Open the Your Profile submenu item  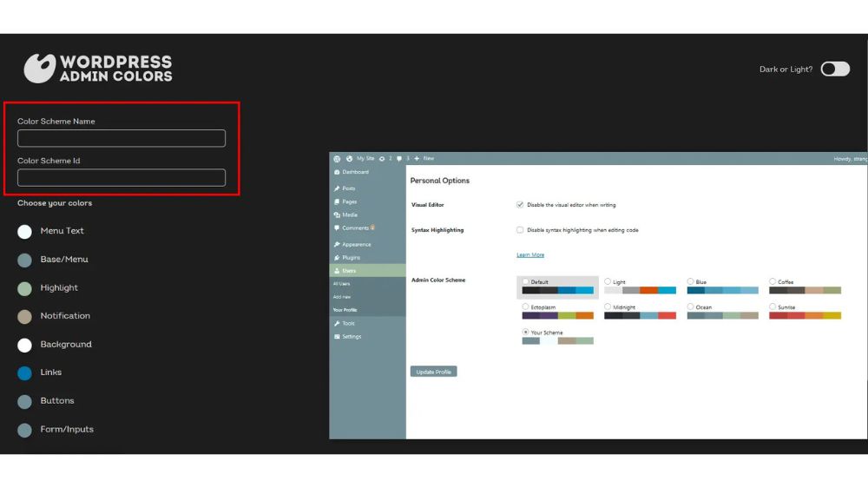345,310
